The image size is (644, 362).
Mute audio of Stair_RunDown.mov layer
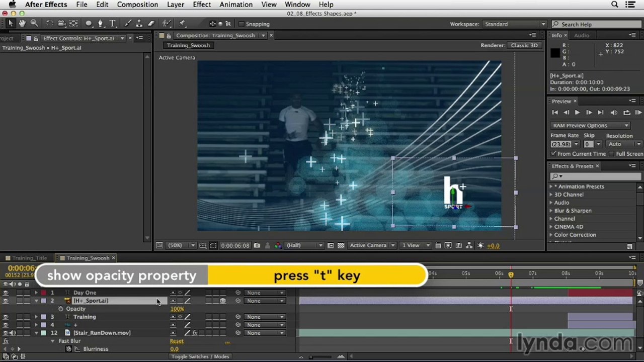click(x=13, y=333)
